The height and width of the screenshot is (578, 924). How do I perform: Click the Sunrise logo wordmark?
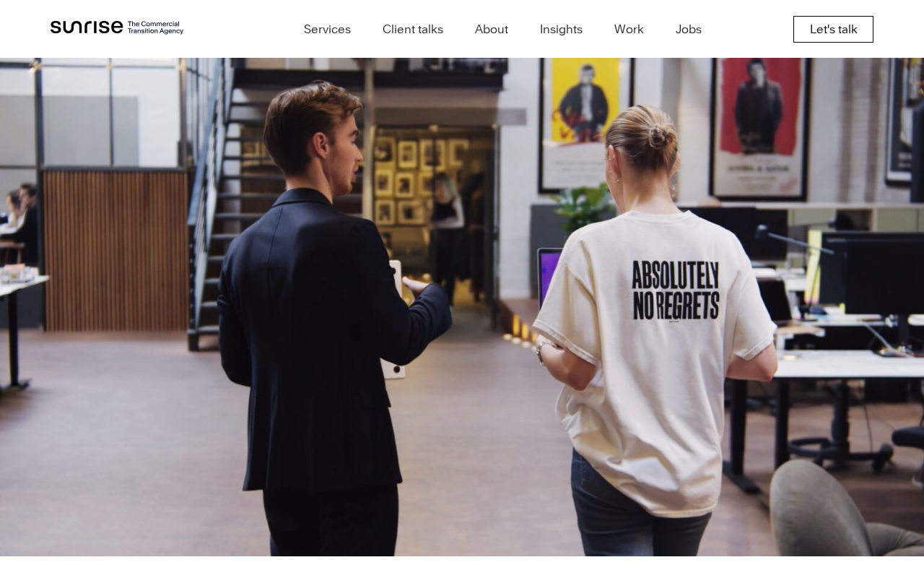87,27
